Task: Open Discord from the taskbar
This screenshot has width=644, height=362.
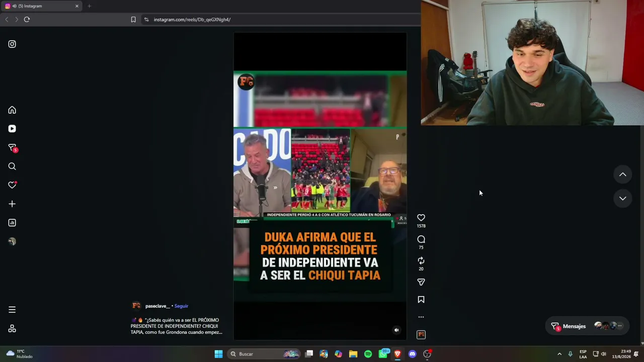Action: [x=413, y=354]
